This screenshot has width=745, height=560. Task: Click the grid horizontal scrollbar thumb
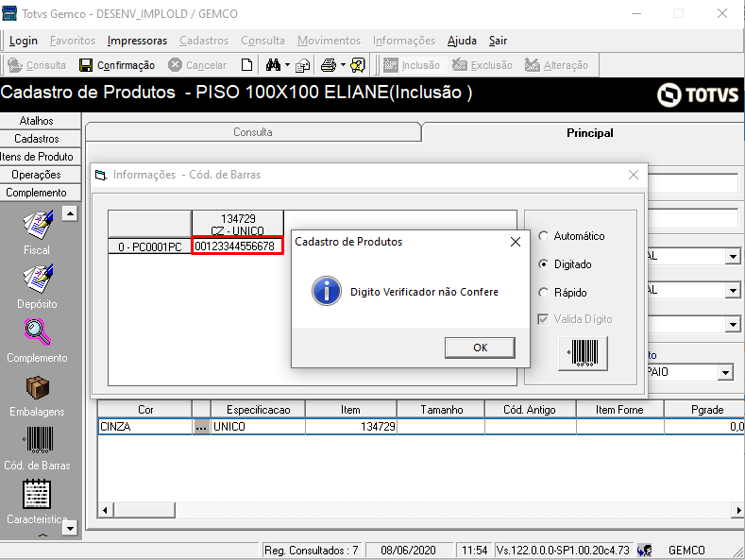point(144,511)
